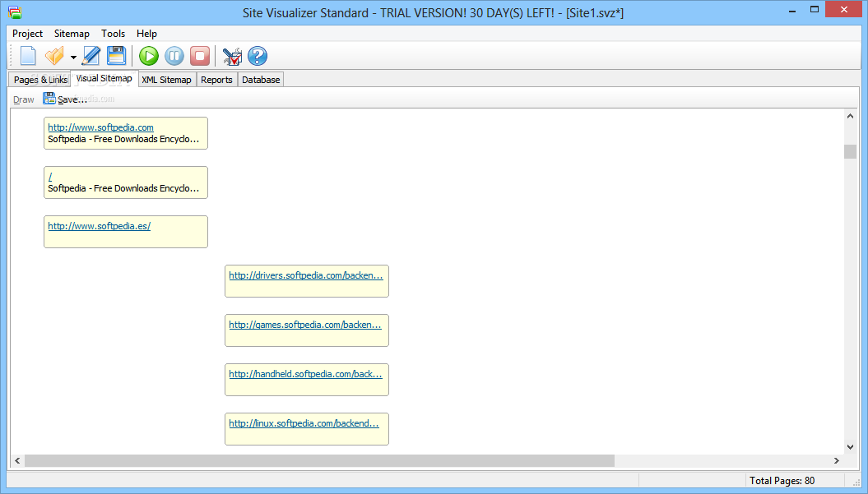Start crawling with the green play button
Image resolution: width=868 pixels, height=494 pixels.
click(x=148, y=56)
